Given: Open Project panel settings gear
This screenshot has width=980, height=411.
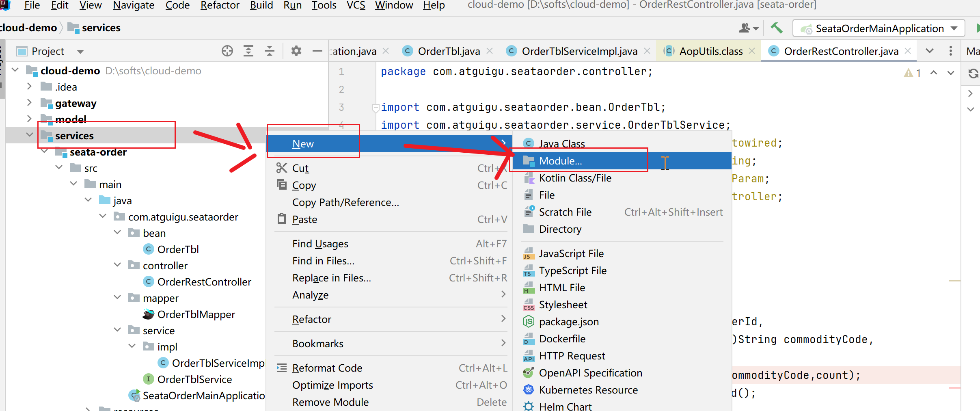Looking at the screenshot, I should 296,51.
